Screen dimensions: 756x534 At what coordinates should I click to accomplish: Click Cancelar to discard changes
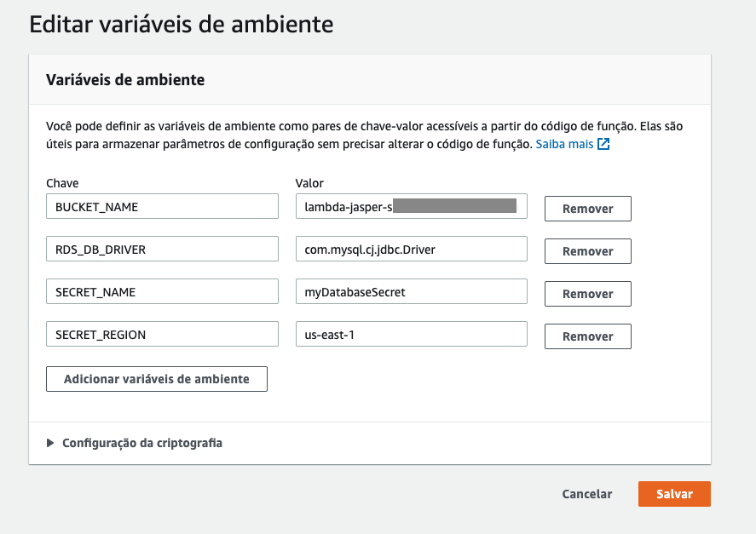(586, 494)
